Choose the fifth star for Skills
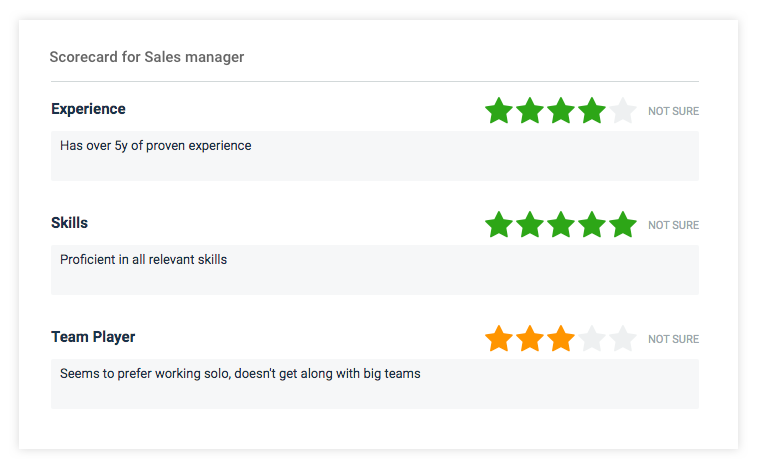Screen dimensions: 758x473 pyautogui.click(x=623, y=224)
